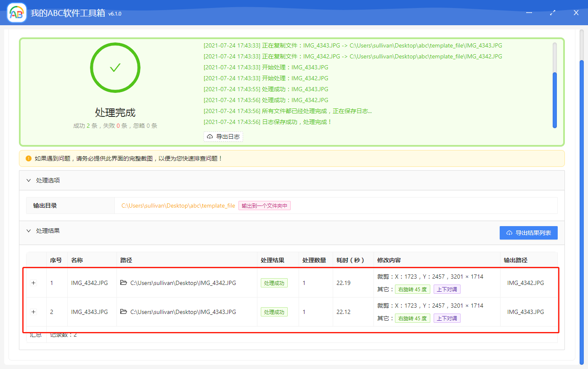This screenshot has height=369, width=588.
Task: Minimize the application window
Action: coord(529,13)
